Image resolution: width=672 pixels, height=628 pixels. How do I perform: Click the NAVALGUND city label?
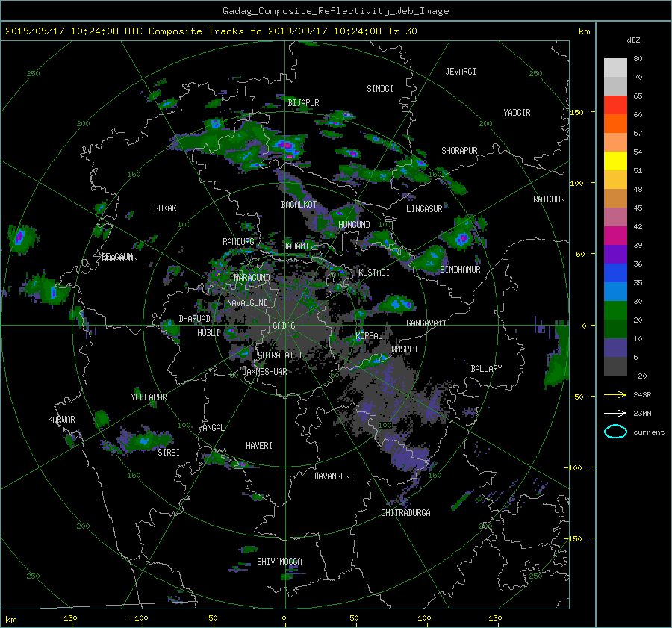[x=247, y=303]
